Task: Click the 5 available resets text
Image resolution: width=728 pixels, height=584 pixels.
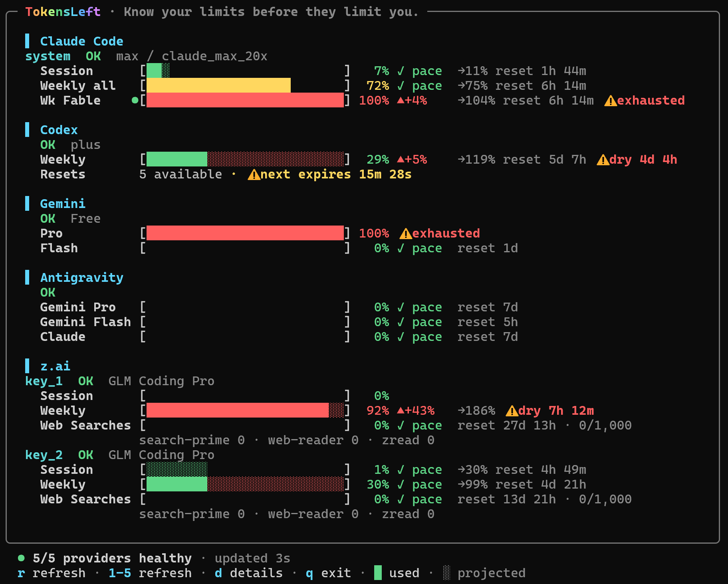Action: 181,174
